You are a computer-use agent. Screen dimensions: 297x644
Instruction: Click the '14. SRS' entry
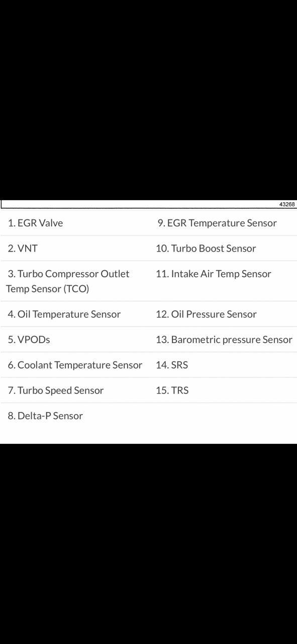(x=172, y=365)
